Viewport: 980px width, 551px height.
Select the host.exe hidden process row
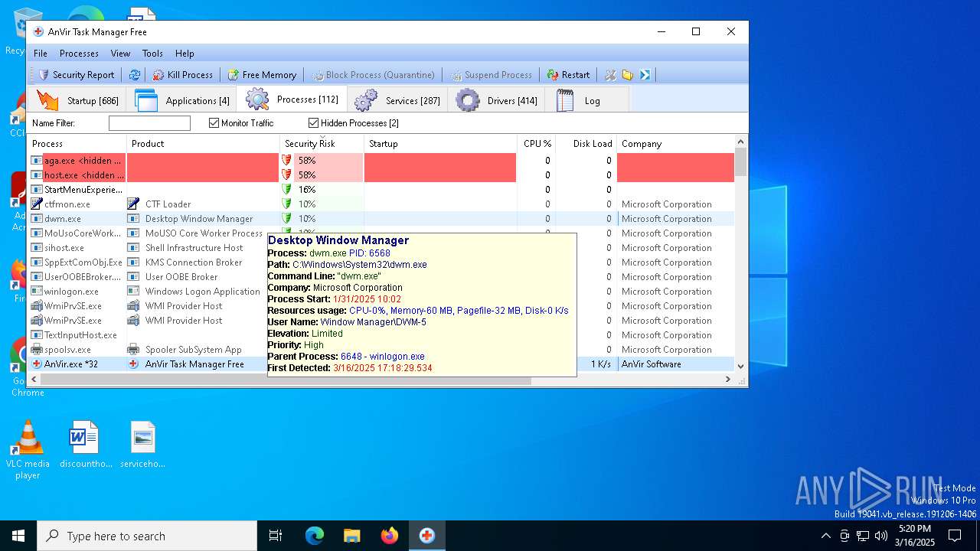pos(381,175)
